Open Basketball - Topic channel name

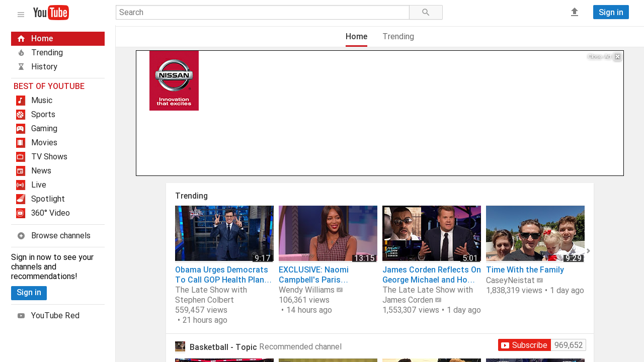[x=223, y=347]
